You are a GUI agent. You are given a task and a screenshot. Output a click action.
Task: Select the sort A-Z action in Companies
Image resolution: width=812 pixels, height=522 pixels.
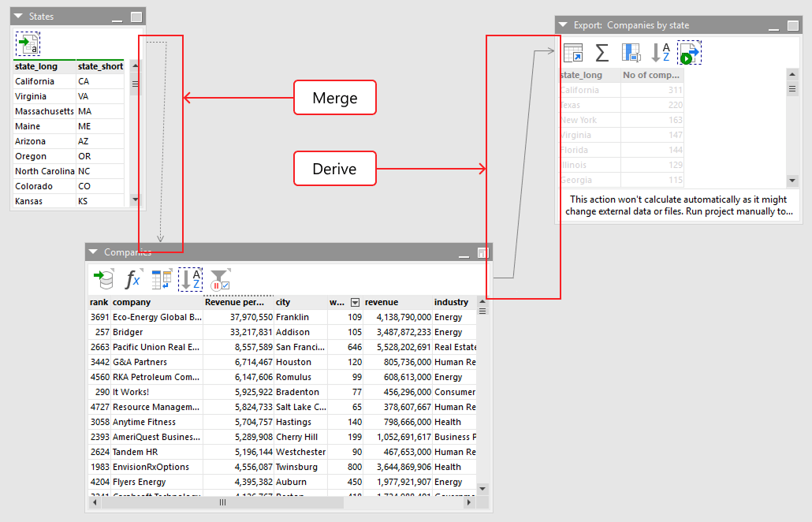click(190, 279)
